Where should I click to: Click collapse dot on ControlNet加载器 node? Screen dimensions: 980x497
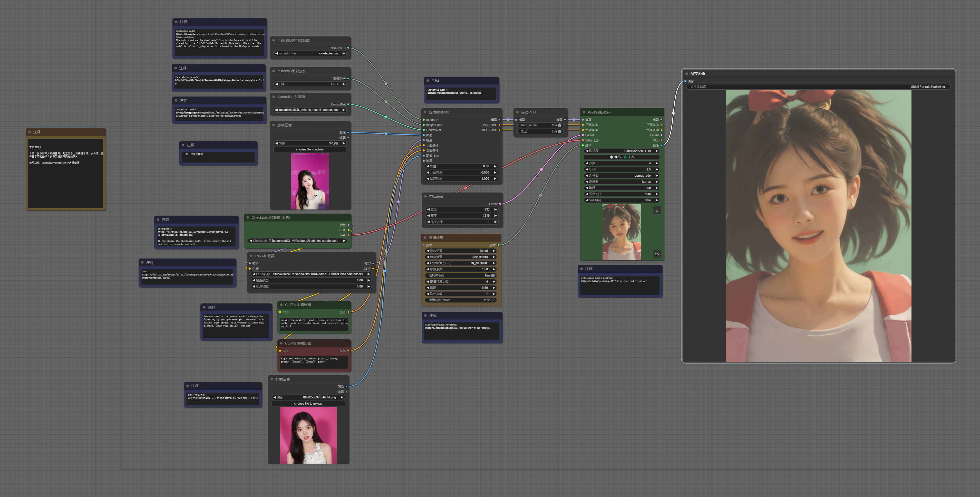coord(274,97)
